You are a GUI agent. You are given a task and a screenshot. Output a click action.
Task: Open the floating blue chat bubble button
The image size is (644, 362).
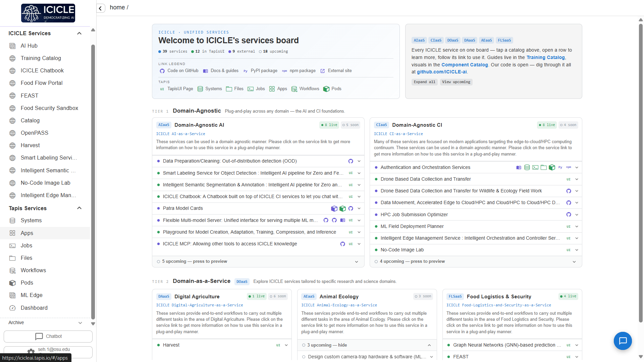point(623,341)
